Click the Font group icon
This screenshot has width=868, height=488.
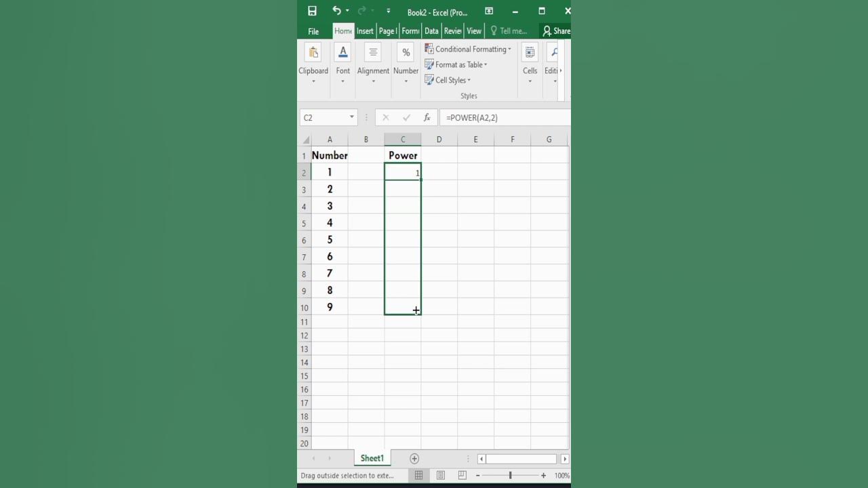click(x=343, y=52)
